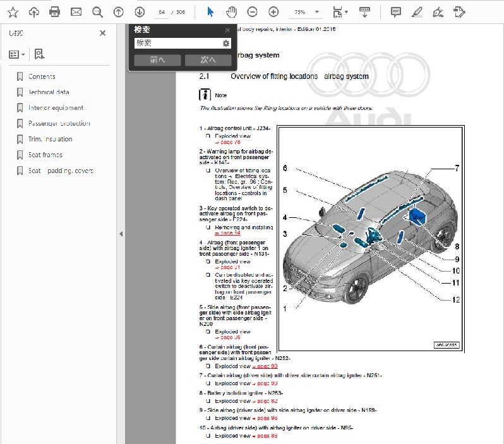504x444 pixels.
Task: Open search settings gear in find box
Action: click(226, 43)
